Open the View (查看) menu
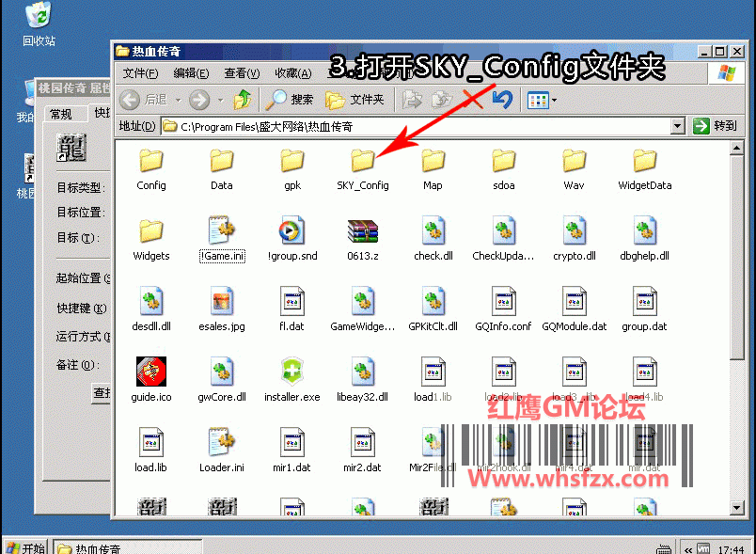 point(242,73)
